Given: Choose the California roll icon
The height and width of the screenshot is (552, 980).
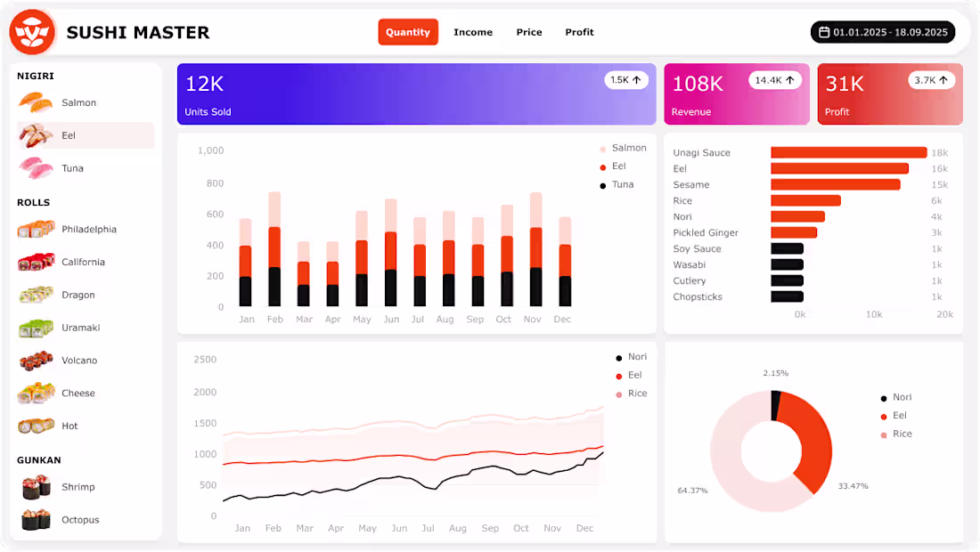Looking at the screenshot, I should [36, 262].
